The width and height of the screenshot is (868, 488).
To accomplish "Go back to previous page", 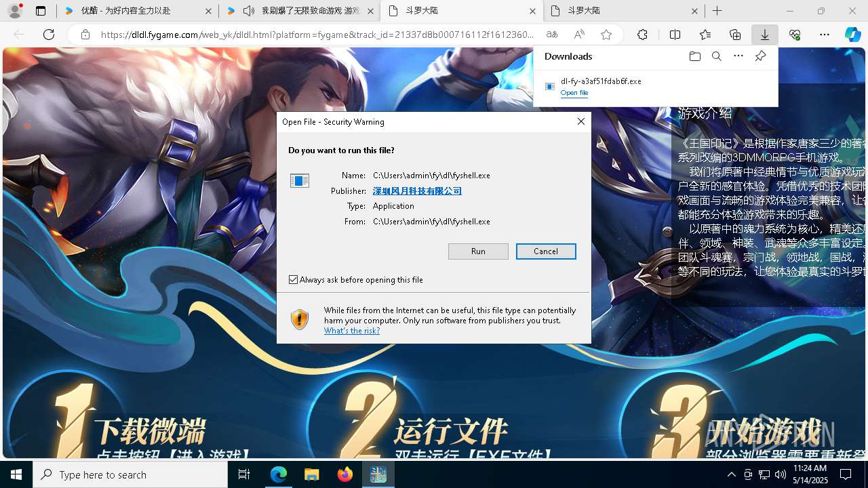I will pyautogui.click(x=19, y=35).
